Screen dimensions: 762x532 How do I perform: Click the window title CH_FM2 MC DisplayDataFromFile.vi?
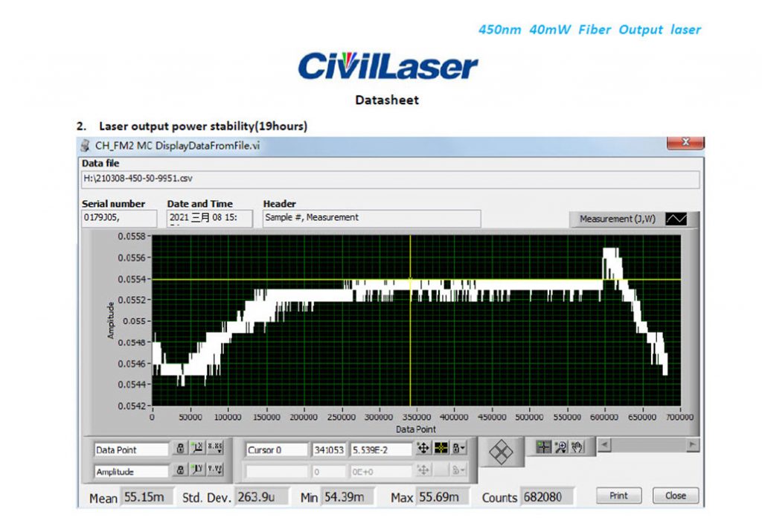pos(177,145)
